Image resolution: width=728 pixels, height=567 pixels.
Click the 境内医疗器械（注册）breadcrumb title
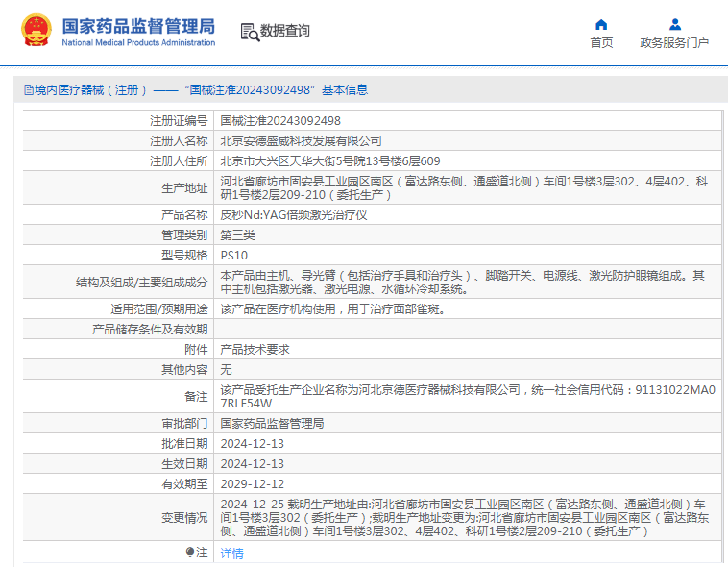(x=91, y=90)
